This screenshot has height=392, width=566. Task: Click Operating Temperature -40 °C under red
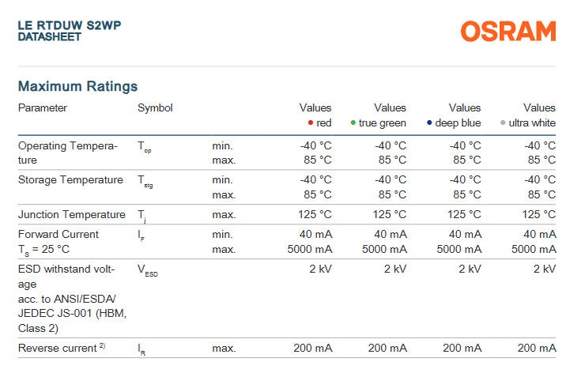coord(316,145)
